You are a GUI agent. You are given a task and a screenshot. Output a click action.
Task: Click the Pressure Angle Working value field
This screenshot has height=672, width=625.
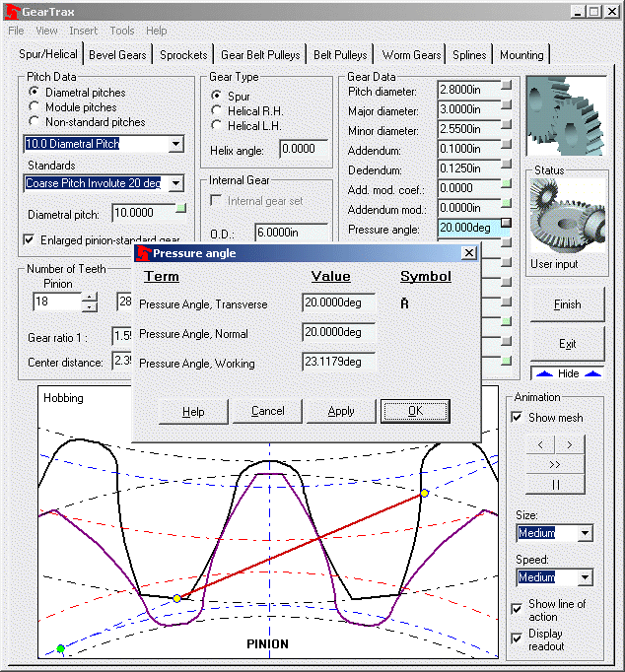339,362
